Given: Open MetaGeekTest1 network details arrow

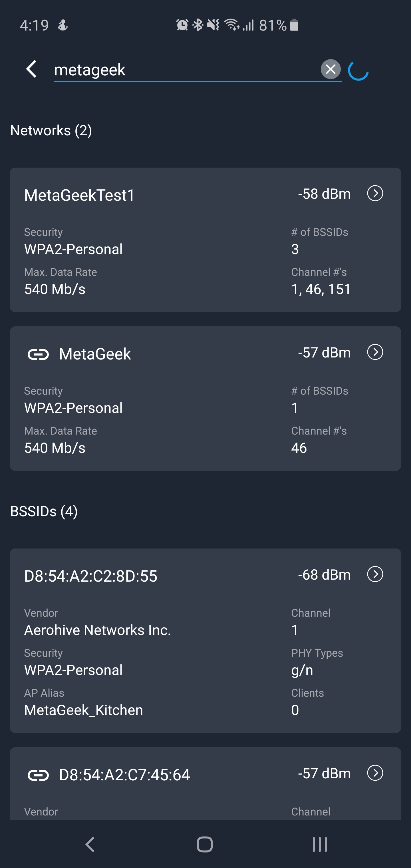Looking at the screenshot, I should 375,193.
